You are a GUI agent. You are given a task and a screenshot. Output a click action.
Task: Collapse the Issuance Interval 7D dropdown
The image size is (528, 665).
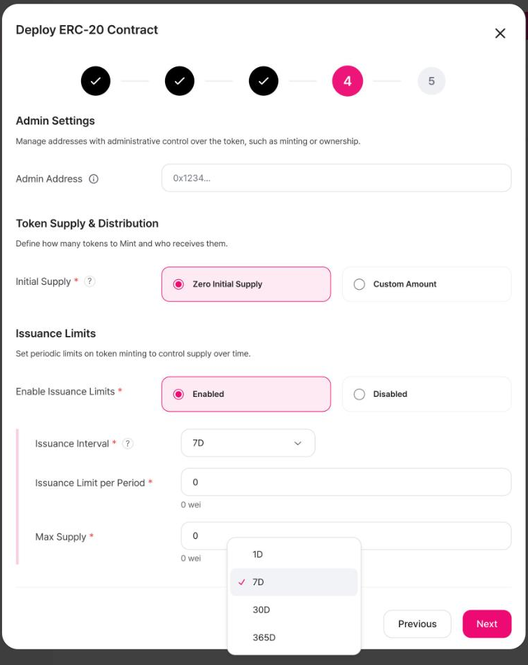[248, 443]
